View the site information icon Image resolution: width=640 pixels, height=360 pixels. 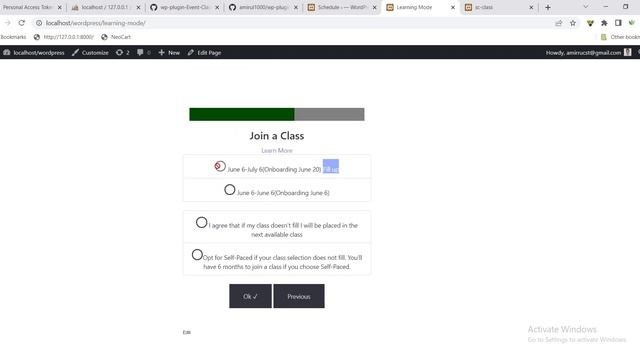(39, 23)
